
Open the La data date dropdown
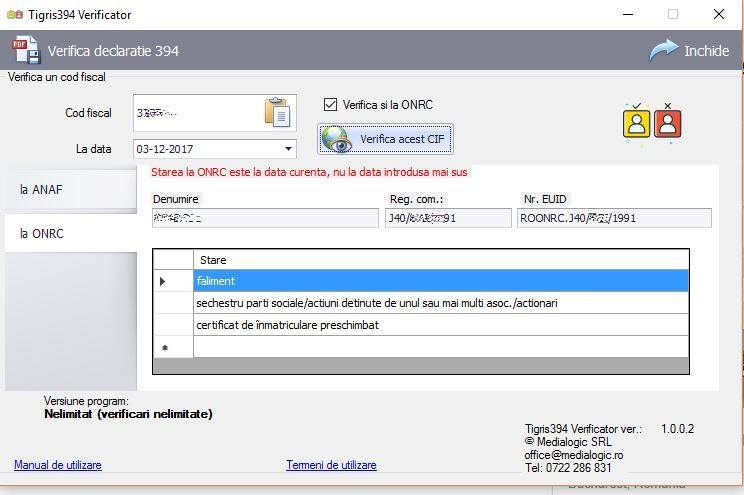[x=288, y=149]
